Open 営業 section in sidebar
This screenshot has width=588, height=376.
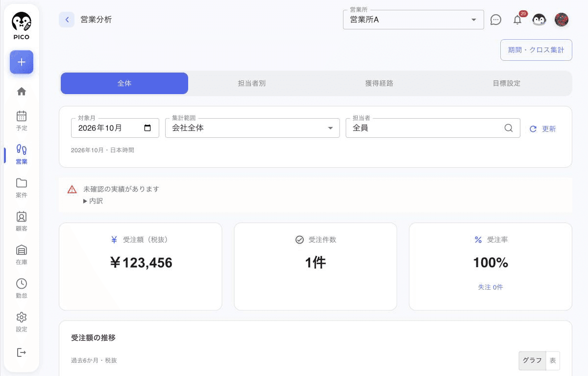[22, 154]
